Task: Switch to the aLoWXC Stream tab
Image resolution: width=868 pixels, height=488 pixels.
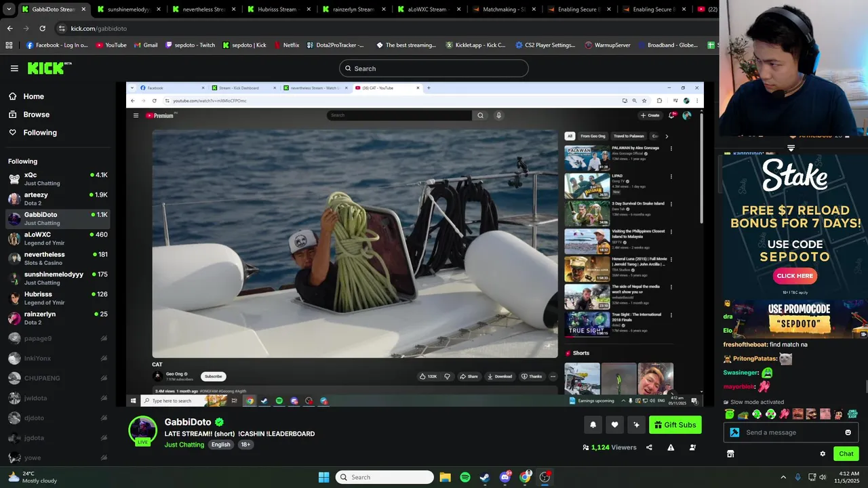Action: (x=429, y=9)
